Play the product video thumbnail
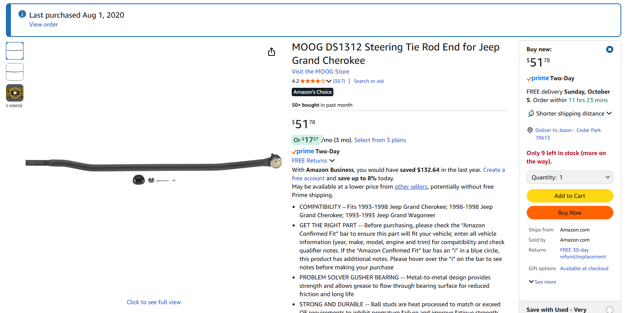The width and height of the screenshot is (644, 313). (x=15, y=93)
